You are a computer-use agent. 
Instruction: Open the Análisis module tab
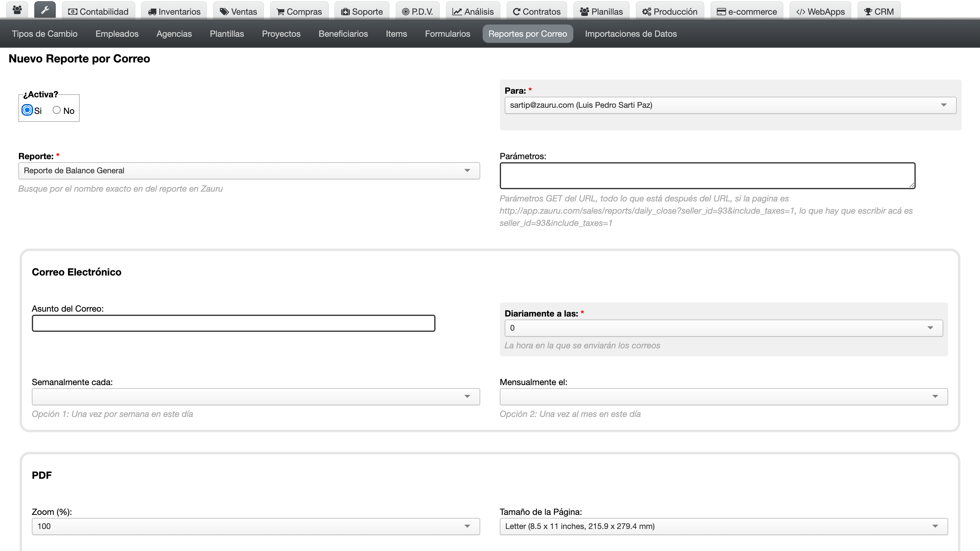click(x=473, y=11)
